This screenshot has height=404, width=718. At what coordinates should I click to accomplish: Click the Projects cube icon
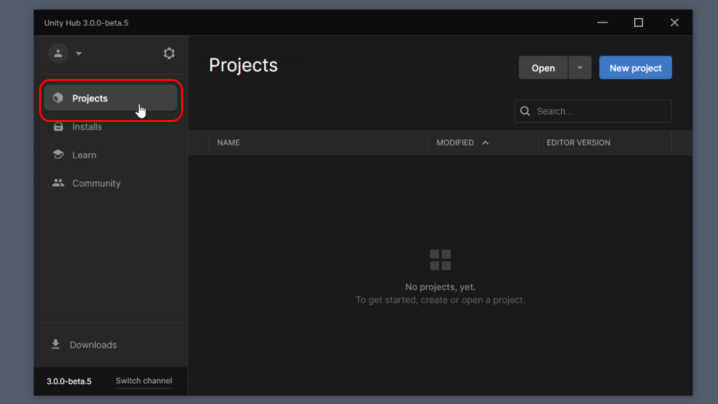click(x=58, y=98)
